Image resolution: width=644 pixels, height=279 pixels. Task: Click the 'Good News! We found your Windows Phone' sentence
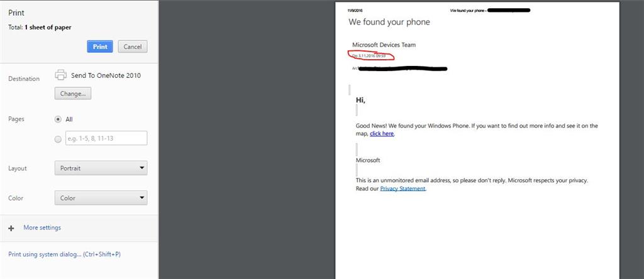[x=412, y=126]
